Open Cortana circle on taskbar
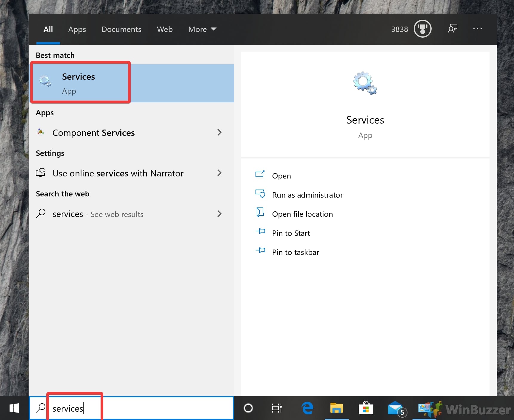This screenshot has height=420, width=514. click(x=248, y=408)
